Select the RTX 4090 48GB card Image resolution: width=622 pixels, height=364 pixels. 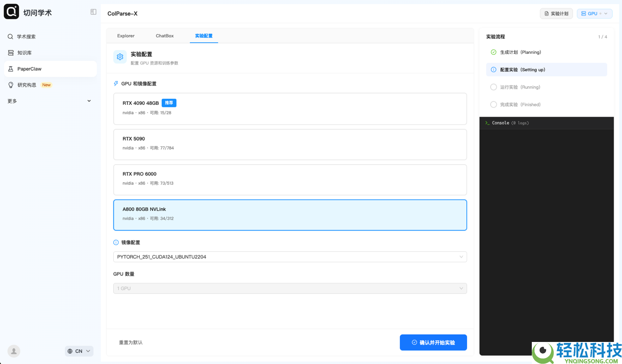290,109
